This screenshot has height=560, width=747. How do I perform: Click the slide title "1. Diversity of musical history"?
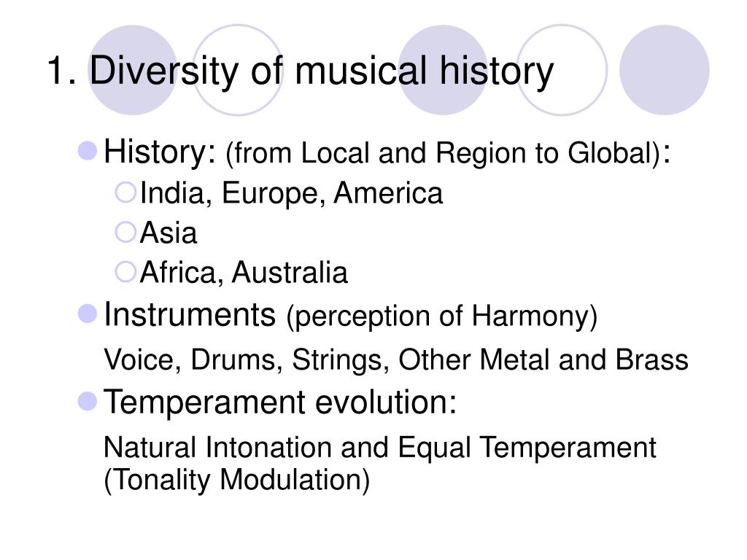301,71
